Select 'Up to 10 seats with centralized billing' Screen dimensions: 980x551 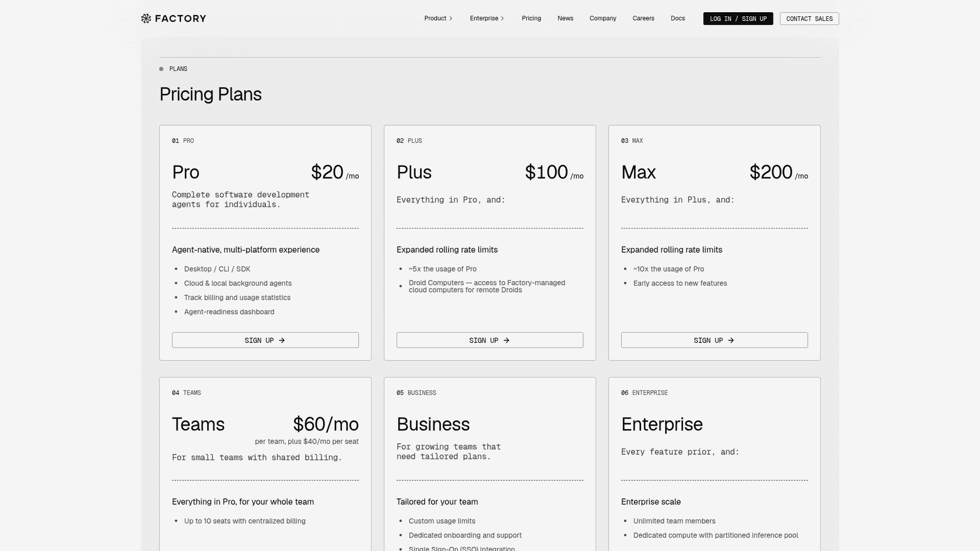[245, 521]
